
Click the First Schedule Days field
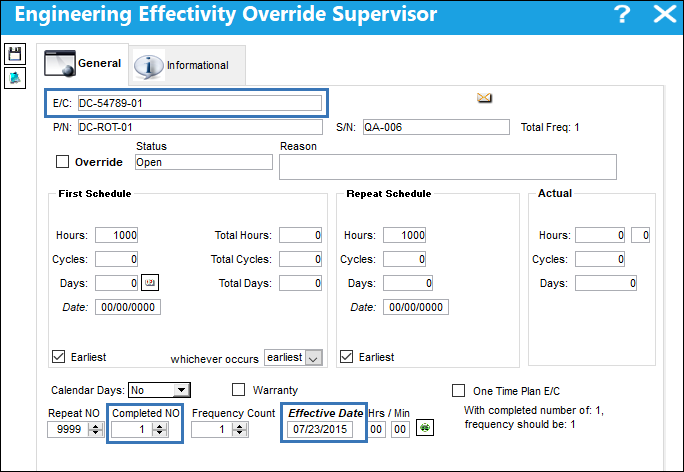click(116, 283)
